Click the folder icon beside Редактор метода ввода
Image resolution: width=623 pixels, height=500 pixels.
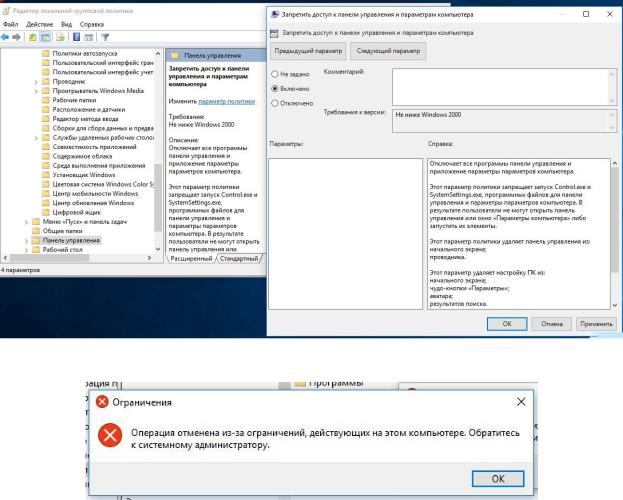[x=46, y=119]
